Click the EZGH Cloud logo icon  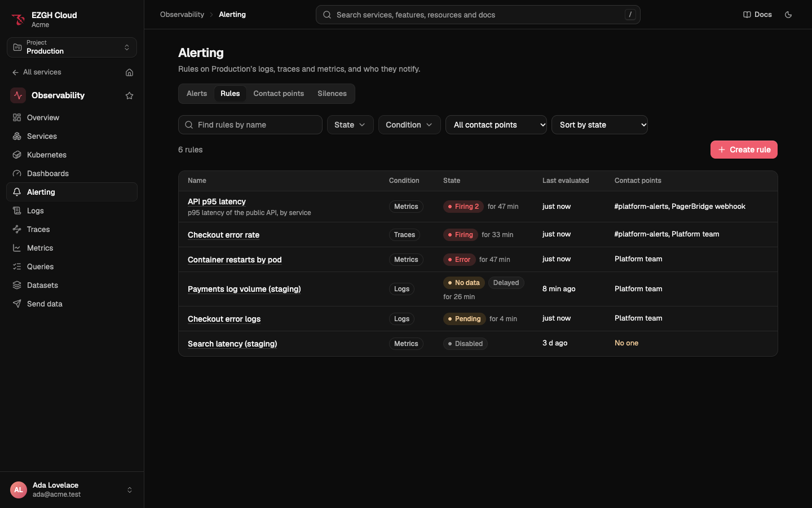tap(18, 20)
